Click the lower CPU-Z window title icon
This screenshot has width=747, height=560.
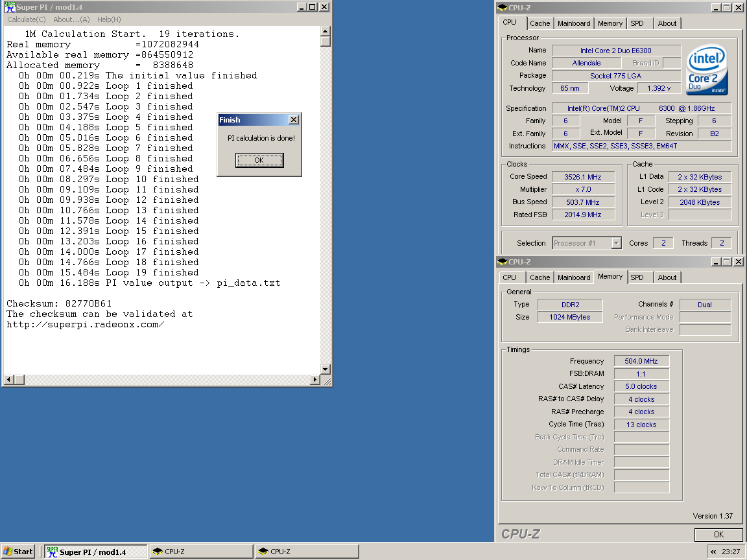502,262
